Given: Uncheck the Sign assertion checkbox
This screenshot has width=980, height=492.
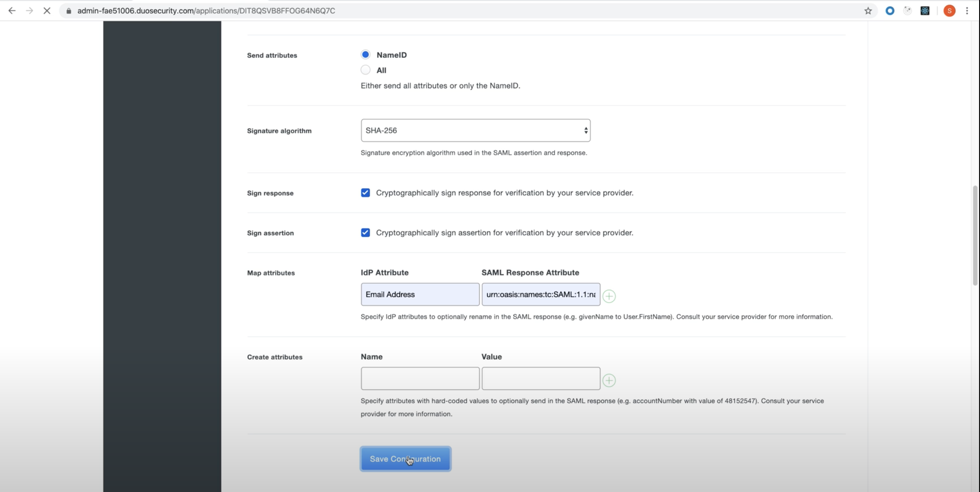Looking at the screenshot, I should coord(365,233).
